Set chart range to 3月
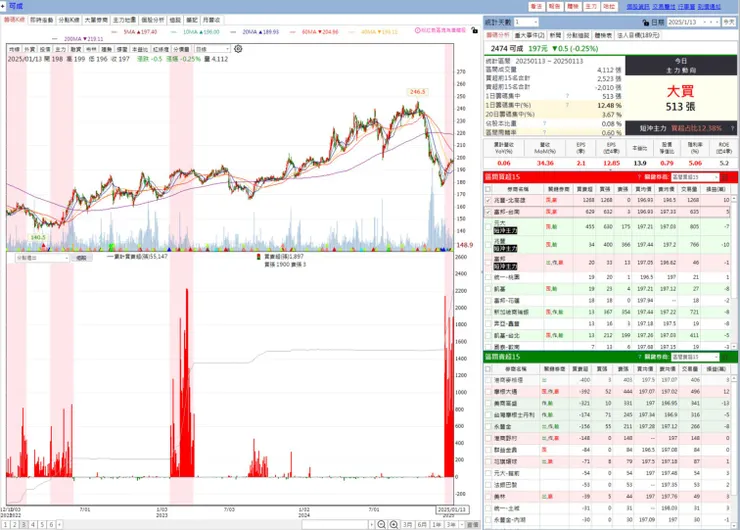The height and width of the screenshot is (530, 740). (407, 525)
